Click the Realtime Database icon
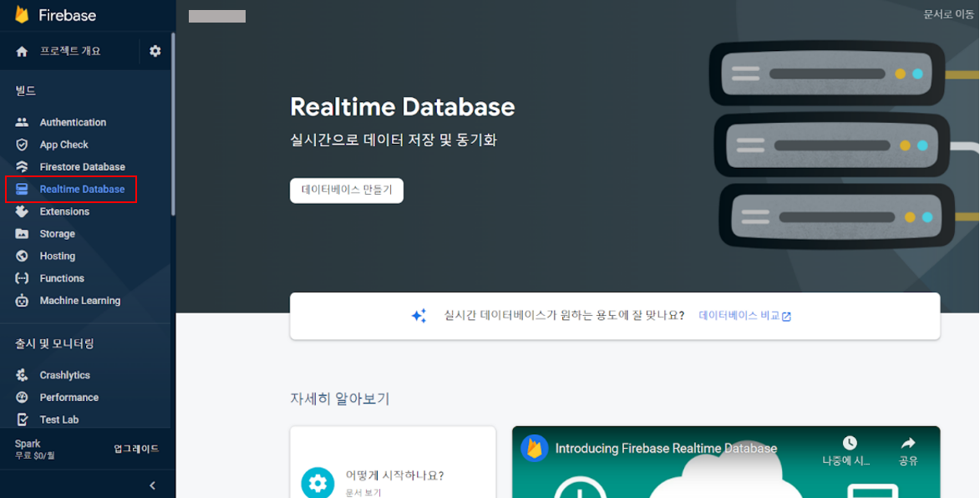 coord(22,190)
